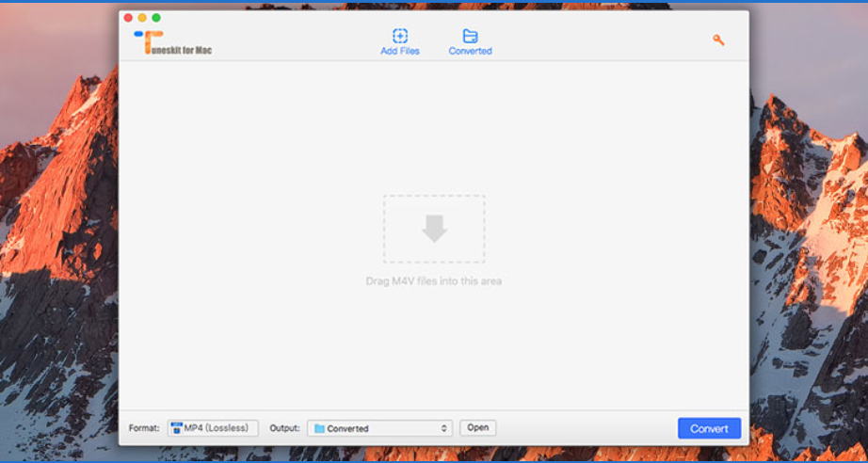Click the Format: label
The height and width of the screenshot is (463, 868).
(x=144, y=428)
